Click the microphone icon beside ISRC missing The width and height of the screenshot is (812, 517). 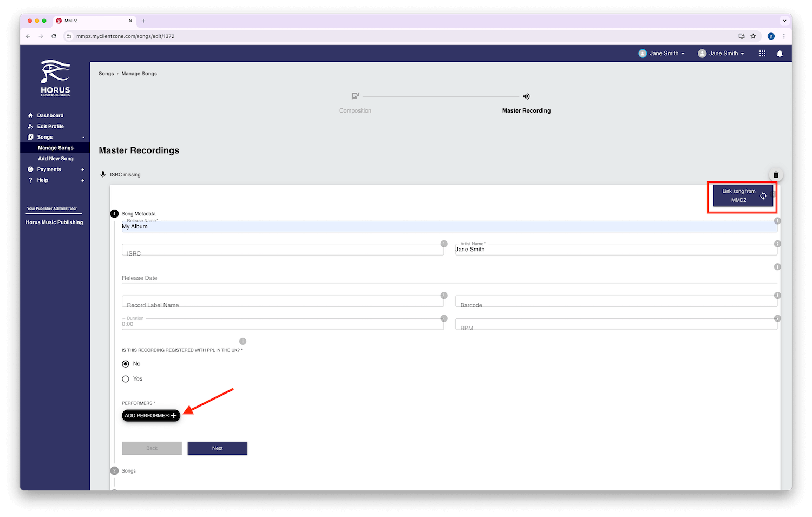pyautogui.click(x=103, y=174)
